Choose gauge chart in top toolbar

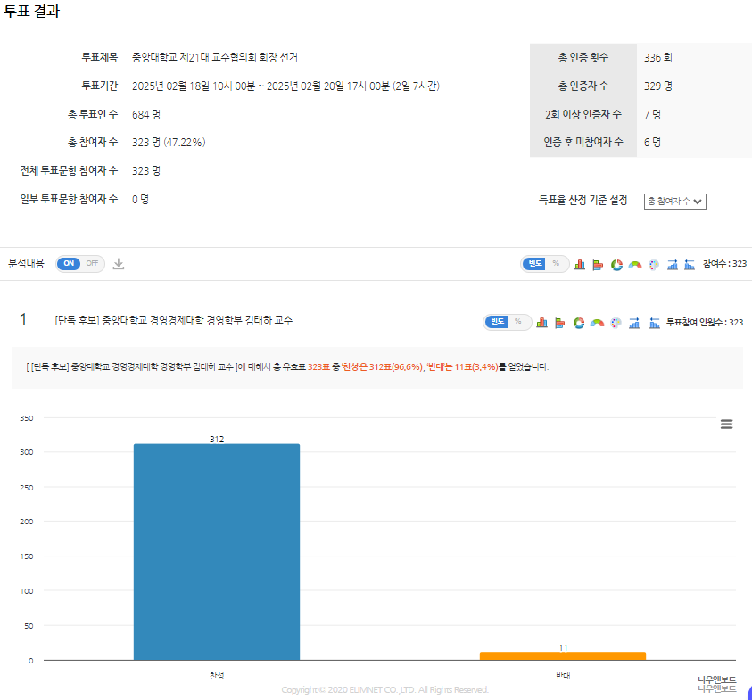[635, 264]
